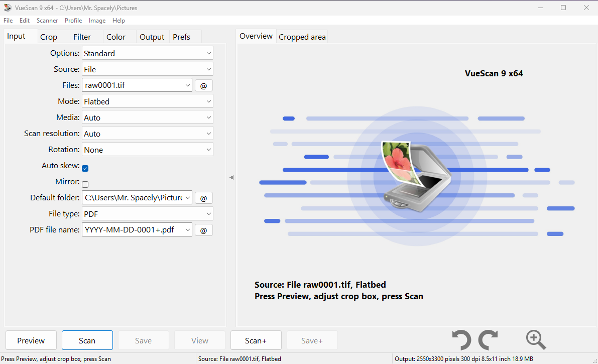The height and width of the screenshot is (364, 598).
Task: Click the @ button beside PDF file name
Action: pyautogui.click(x=204, y=230)
